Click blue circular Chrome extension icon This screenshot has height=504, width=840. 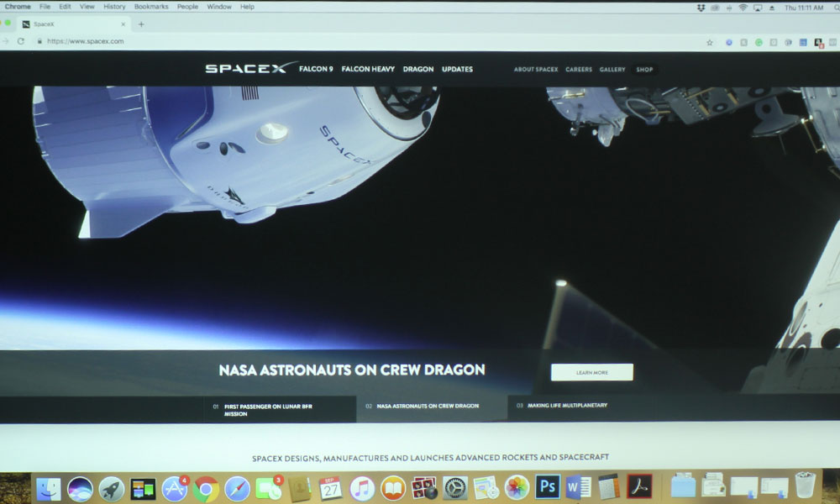[728, 42]
